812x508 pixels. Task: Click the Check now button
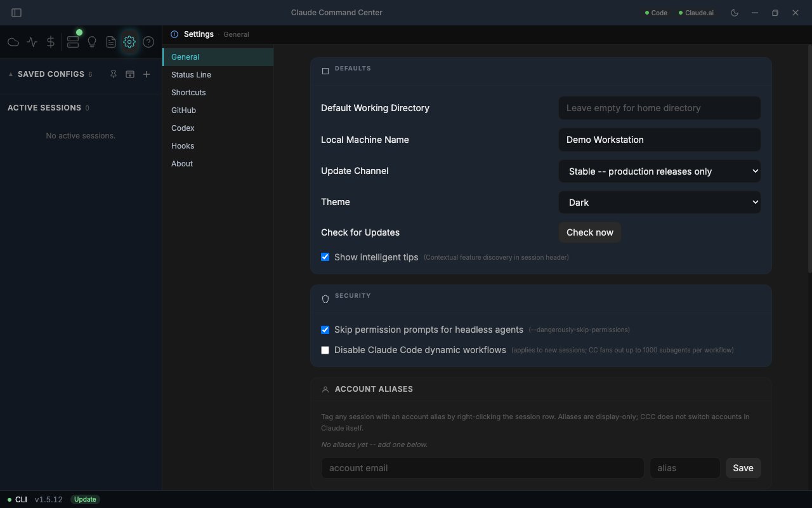590,232
